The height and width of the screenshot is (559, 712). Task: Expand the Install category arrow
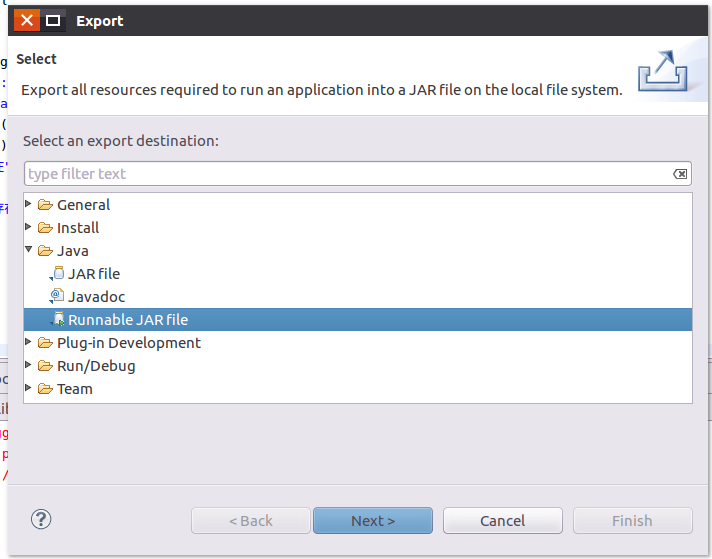pos(29,227)
